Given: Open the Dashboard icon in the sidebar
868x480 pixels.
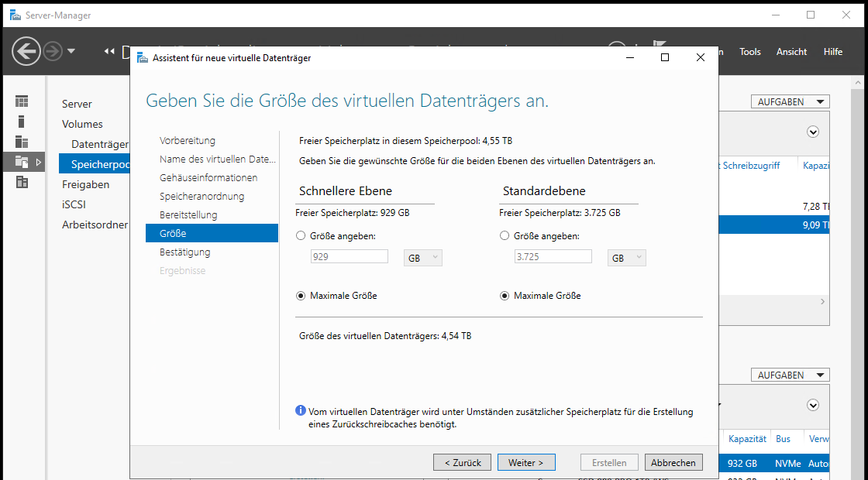Looking at the screenshot, I should (22, 101).
